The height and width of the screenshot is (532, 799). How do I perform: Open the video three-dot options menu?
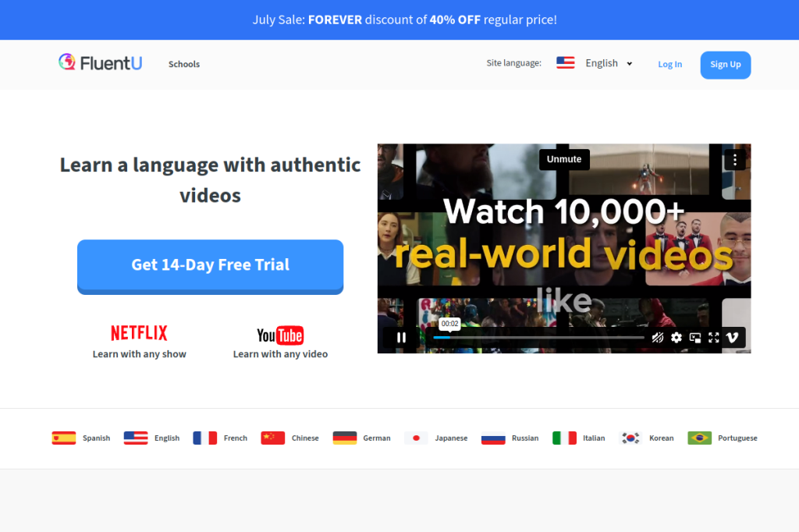pyautogui.click(x=734, y=160)
